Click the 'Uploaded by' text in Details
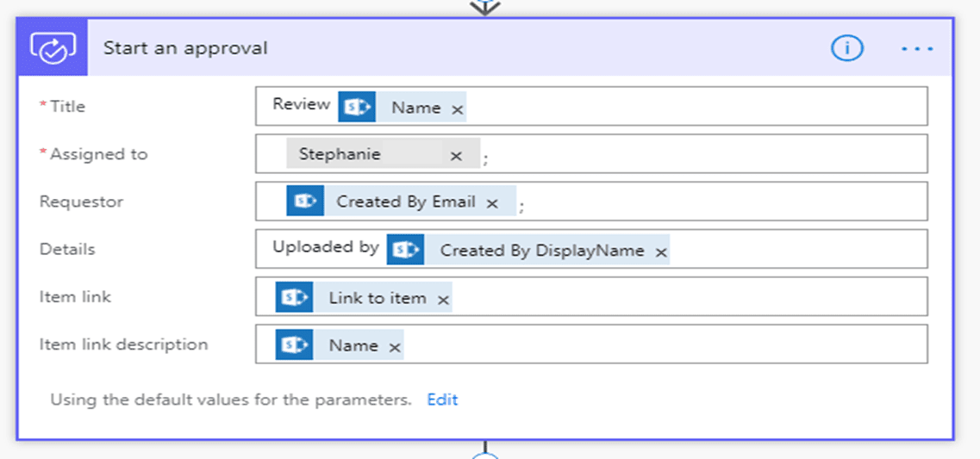Screen dimensions: 980x459 (x=326, y=247)
